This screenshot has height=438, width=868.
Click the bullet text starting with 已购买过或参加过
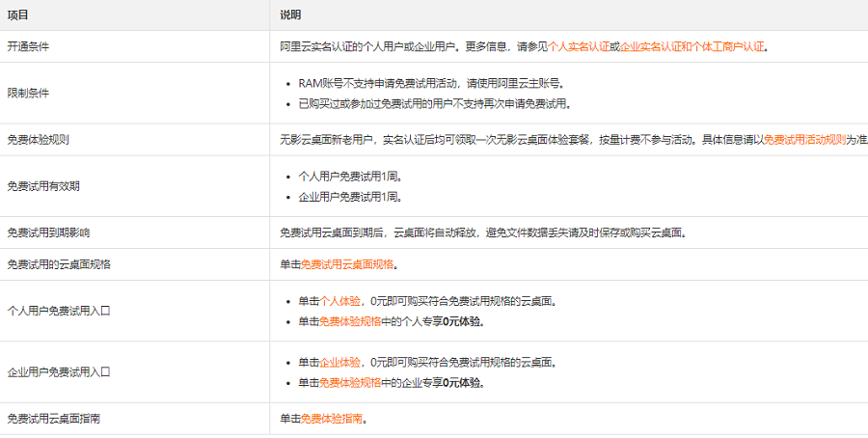435,103
